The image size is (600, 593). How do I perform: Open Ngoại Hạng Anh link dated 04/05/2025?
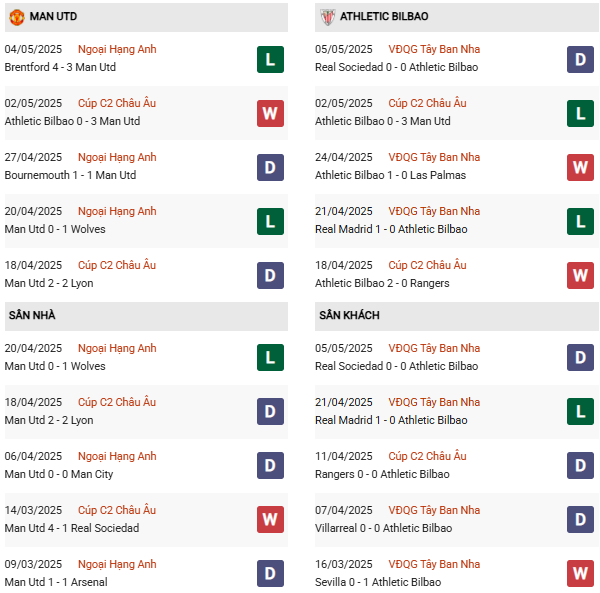(117, 49)
